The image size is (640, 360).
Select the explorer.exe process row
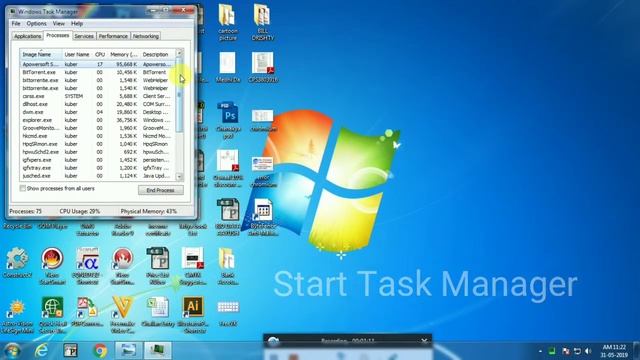point(97,120)
